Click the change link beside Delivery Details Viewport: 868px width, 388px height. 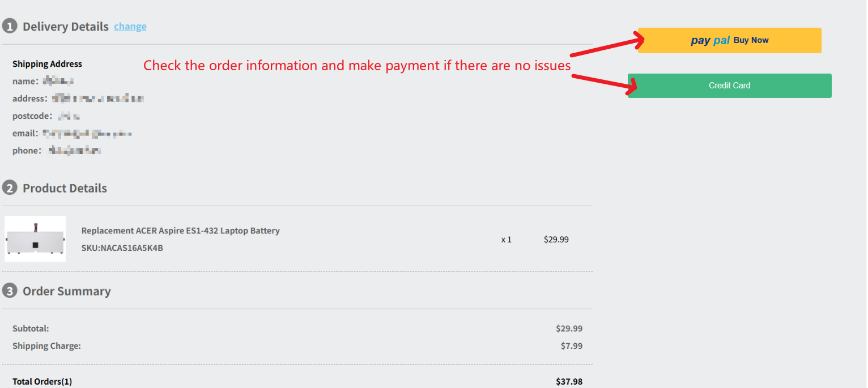click(130, 27)
